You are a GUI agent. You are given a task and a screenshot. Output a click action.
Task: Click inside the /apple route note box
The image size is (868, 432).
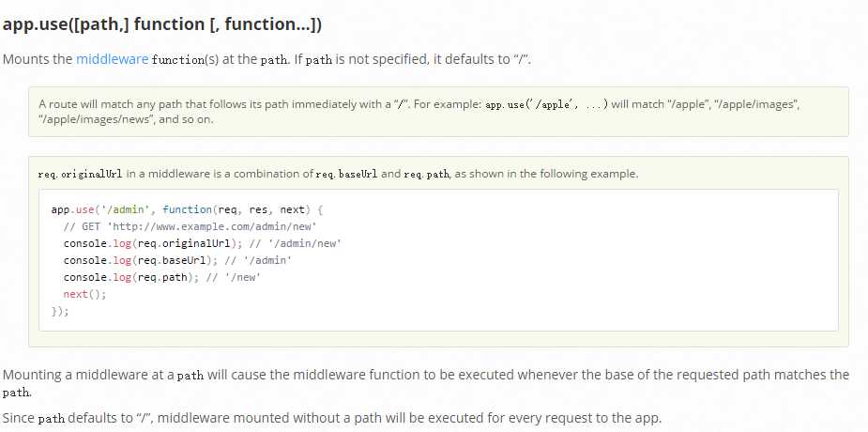tap(438, 112)
